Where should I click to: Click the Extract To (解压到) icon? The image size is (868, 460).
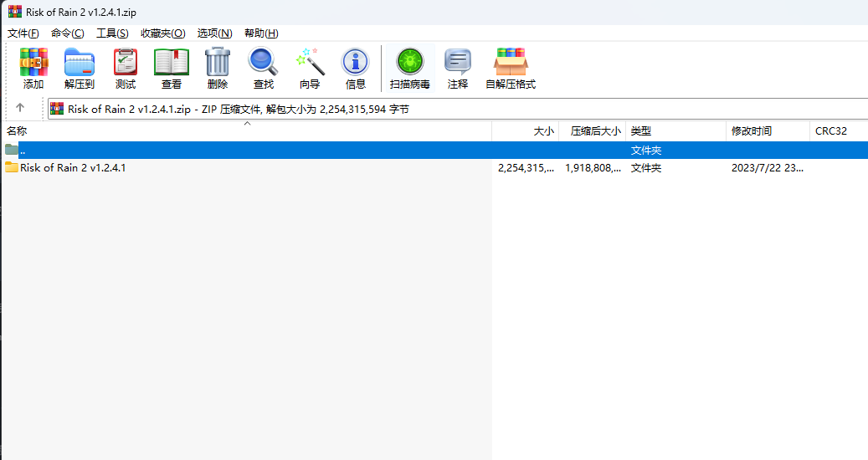pyautogui.click(x=80, y=69)
